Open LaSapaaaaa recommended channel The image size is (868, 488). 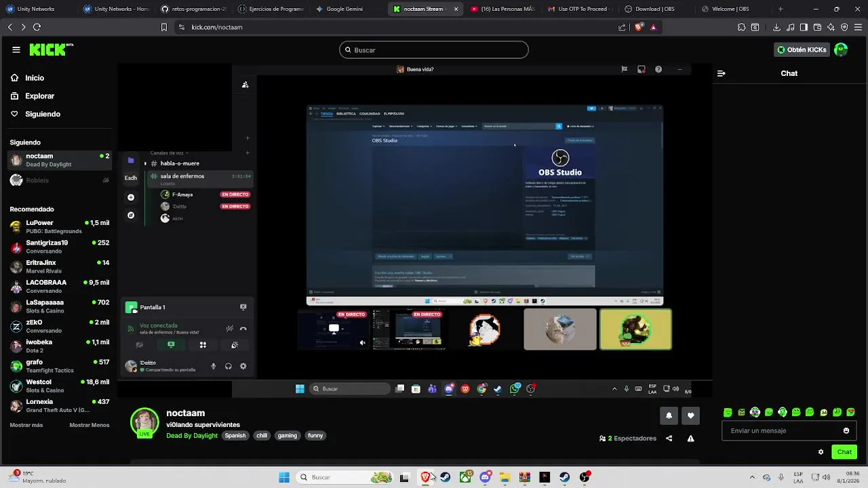59,306
